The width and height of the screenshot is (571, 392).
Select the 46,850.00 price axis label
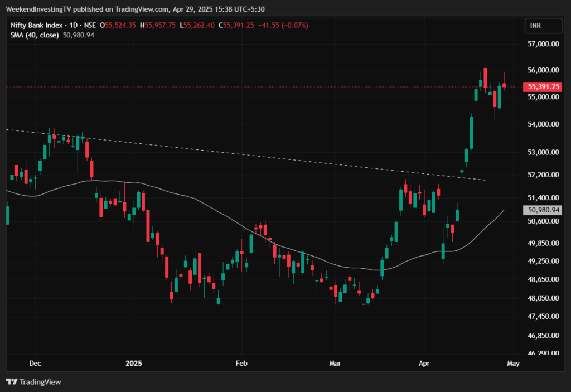543,336
